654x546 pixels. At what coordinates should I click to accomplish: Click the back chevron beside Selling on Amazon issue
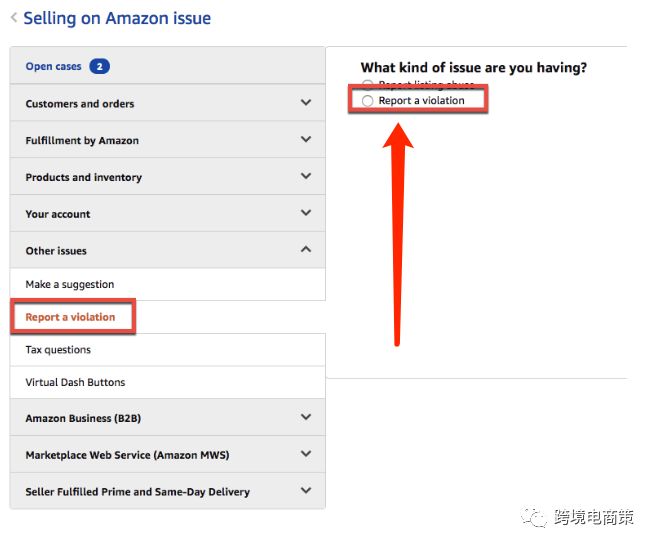(x=14, y=18)
